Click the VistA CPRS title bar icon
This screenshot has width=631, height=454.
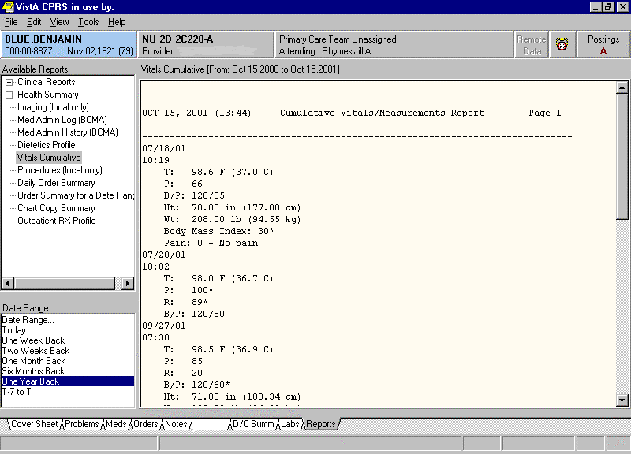click(x=7, y=6)
